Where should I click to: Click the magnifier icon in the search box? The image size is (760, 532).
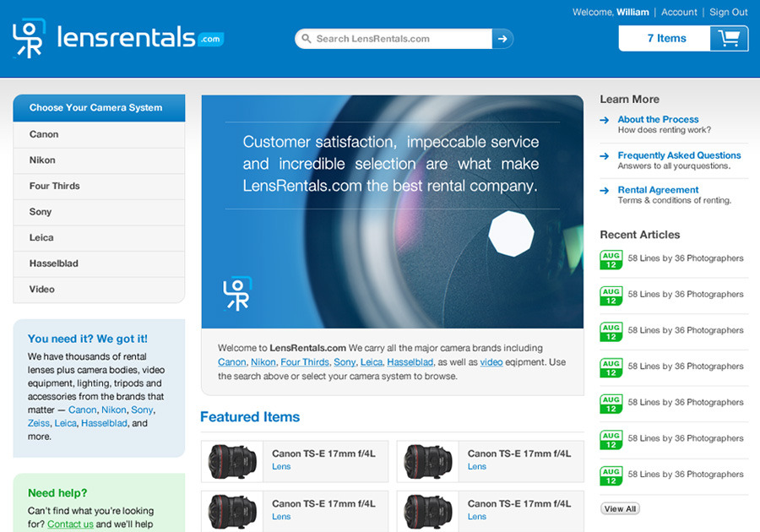(307, 38)
